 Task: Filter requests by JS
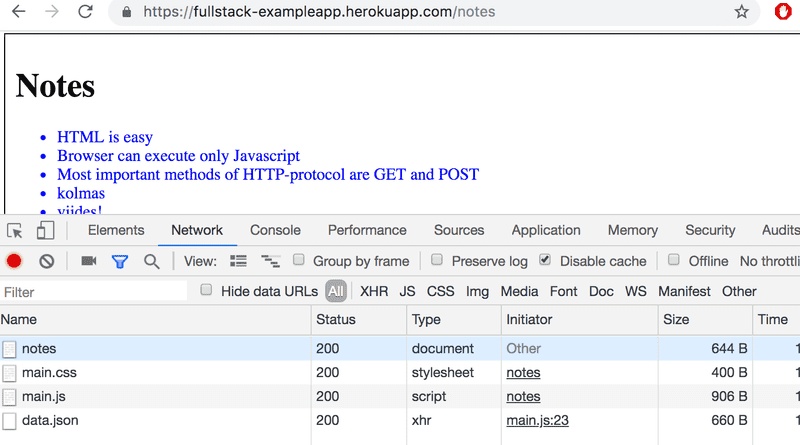point(407,291)
